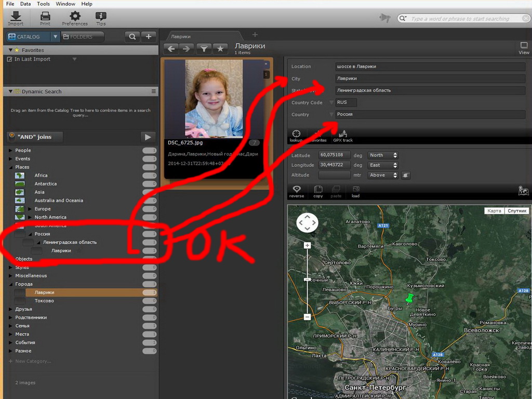Image resolution: width=532 pixels, height=399 pixels.
Task: Click the small icon beside the Above dropdown
Action: coord(406,175)
